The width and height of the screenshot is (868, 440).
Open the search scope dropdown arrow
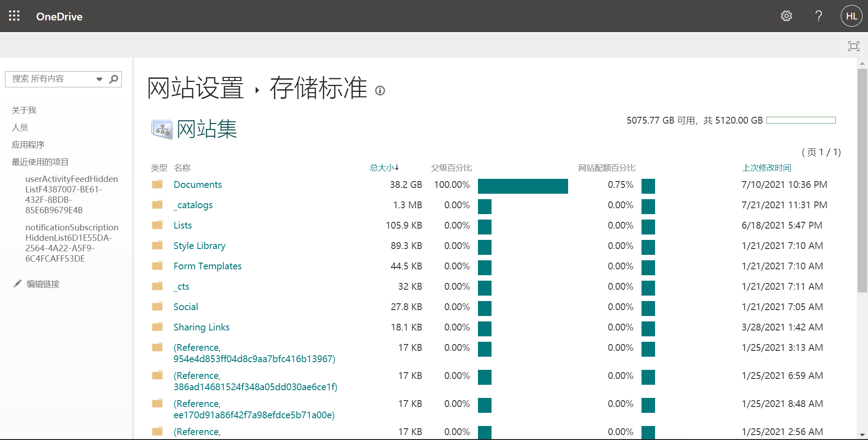point(99,79)
